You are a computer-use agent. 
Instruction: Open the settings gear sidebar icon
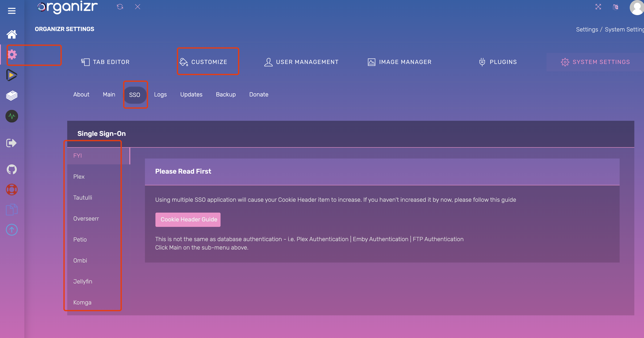pyautogui.click(x=12, y=55)
